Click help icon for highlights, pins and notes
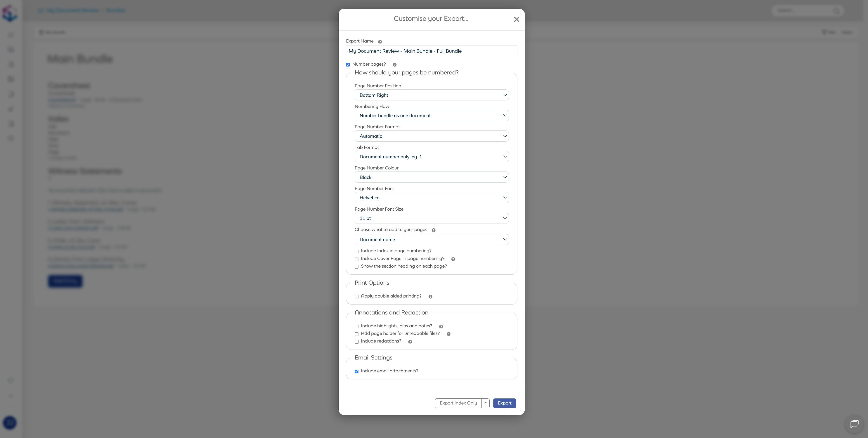 [441, 327]
